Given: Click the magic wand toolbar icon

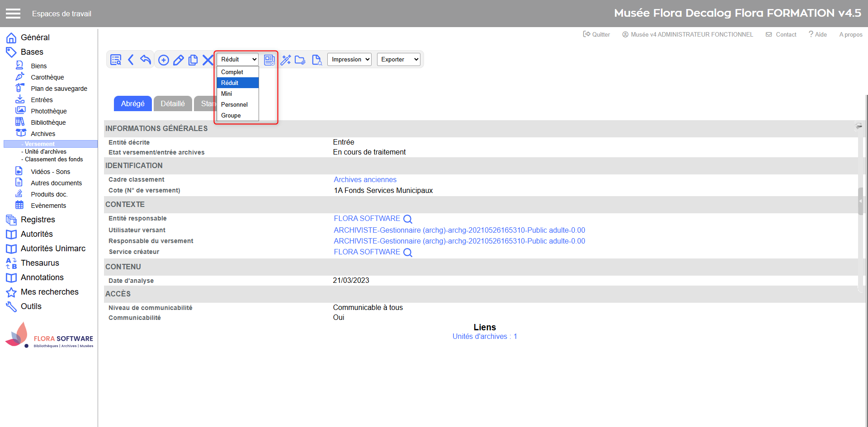Looking at the screenshot, I should 286,60.
